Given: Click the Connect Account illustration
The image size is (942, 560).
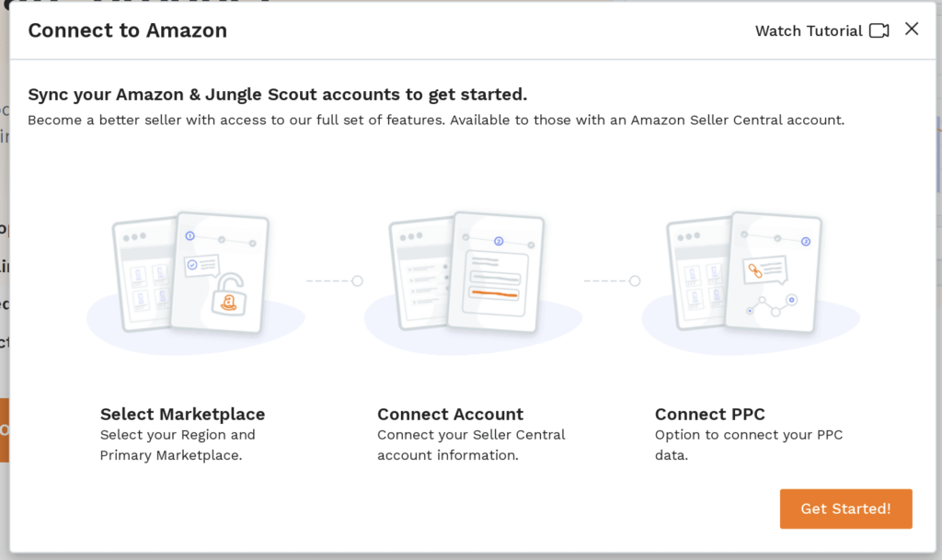Looking at the screenshot, I should pos(473,282).
